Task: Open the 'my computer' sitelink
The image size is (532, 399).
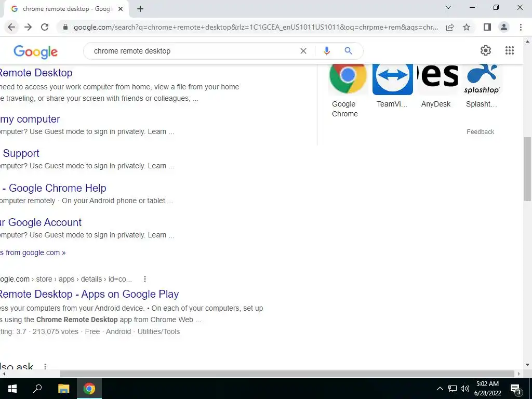Action: coord(30,119)
